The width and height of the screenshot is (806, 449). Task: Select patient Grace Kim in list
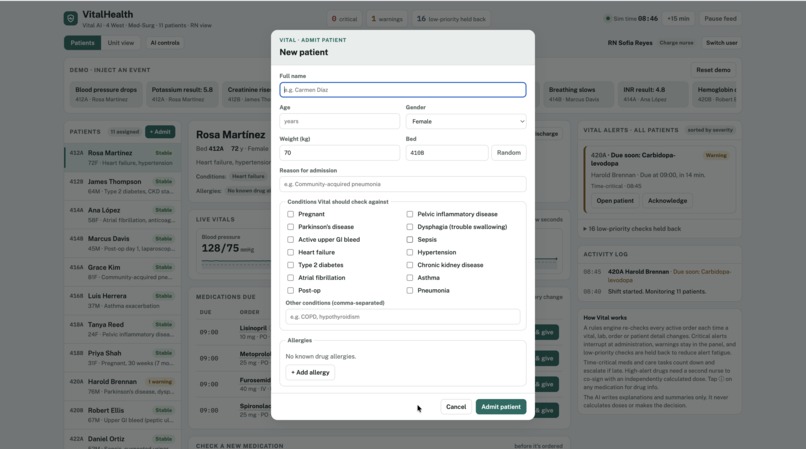click(122, 272)
